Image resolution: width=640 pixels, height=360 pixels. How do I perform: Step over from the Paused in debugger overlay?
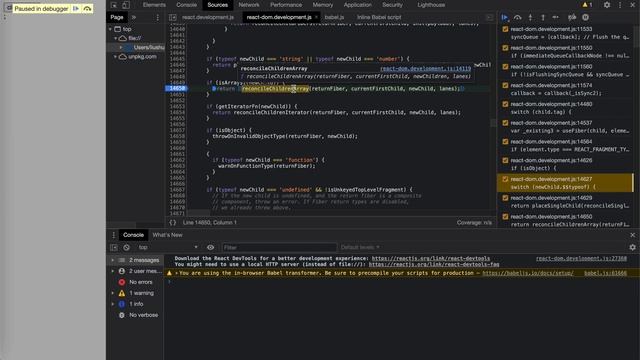[87, 8]
